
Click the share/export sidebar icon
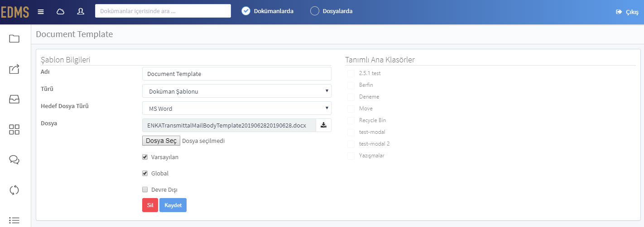pos(14,69)
